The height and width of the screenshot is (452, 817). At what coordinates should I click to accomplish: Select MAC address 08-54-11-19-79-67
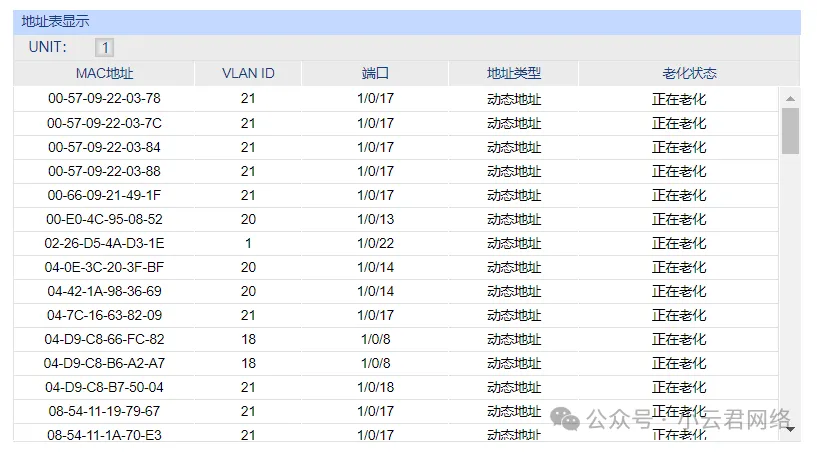coord(104,411)
